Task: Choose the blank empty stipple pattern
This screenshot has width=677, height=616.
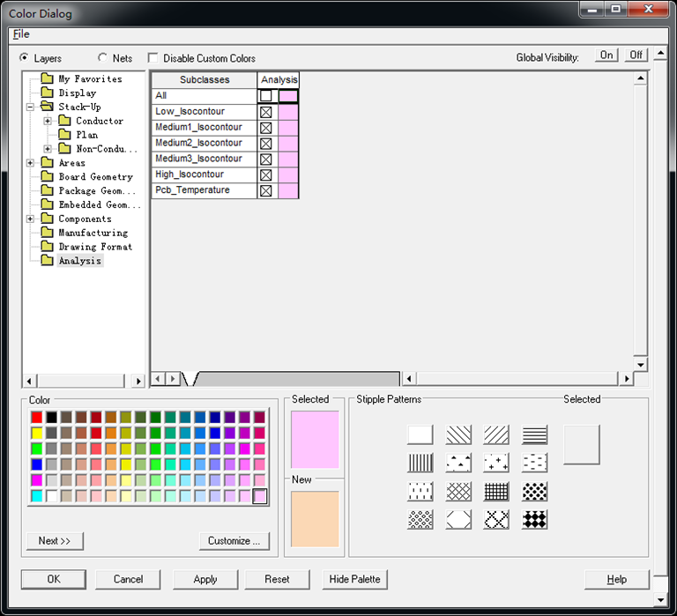Action: [420, 434]
